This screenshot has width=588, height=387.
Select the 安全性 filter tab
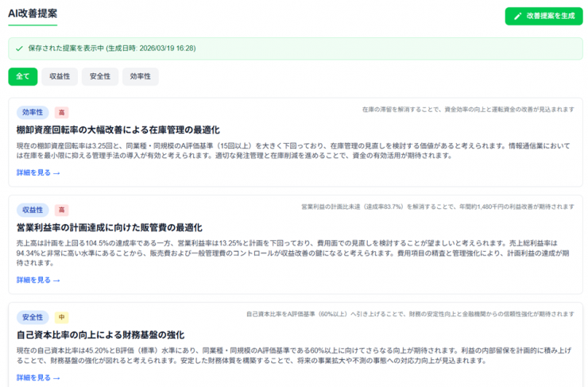pos(100,76)
